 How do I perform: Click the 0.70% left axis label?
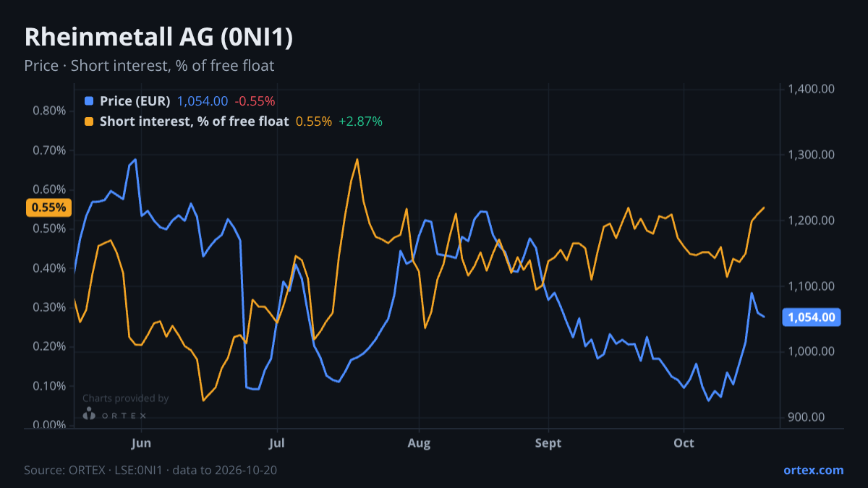49,150
